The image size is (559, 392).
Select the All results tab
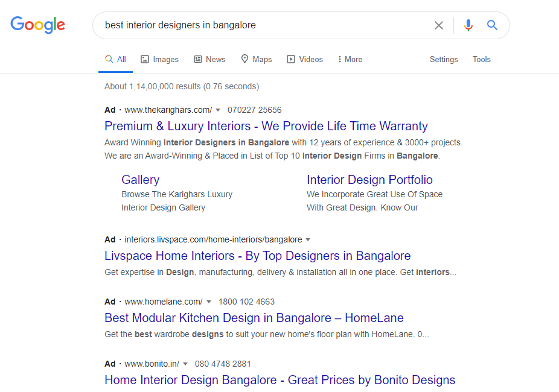tap(115, 60)
